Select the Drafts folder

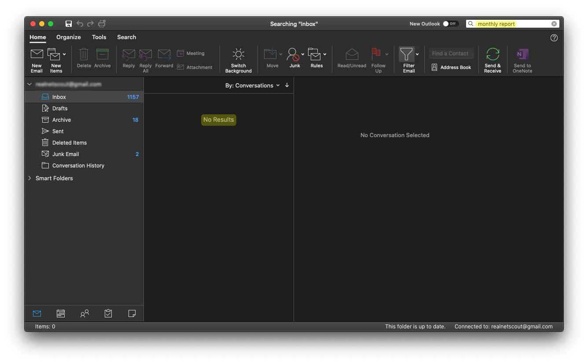click(x=84, y=108)
